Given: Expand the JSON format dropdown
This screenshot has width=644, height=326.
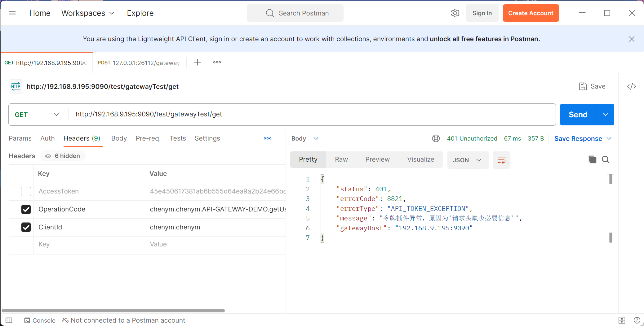Looking at the screenshot, I should (468, 160).
